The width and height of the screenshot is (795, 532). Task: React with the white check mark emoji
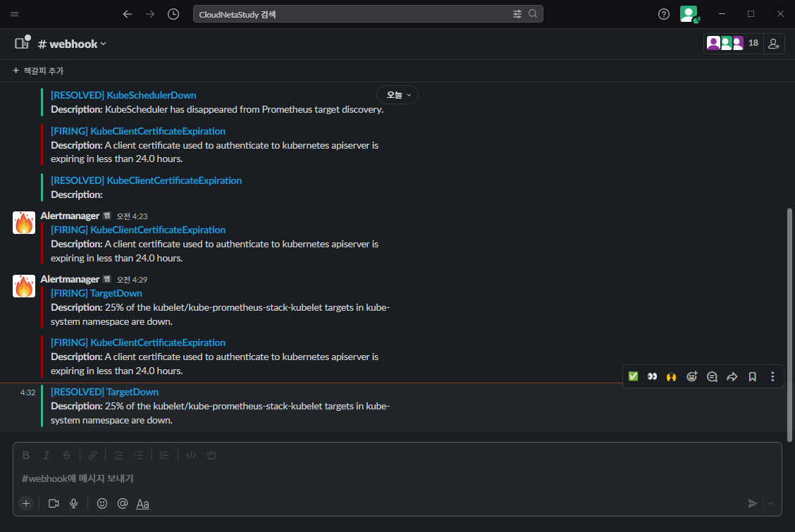(x=633, y=377)
